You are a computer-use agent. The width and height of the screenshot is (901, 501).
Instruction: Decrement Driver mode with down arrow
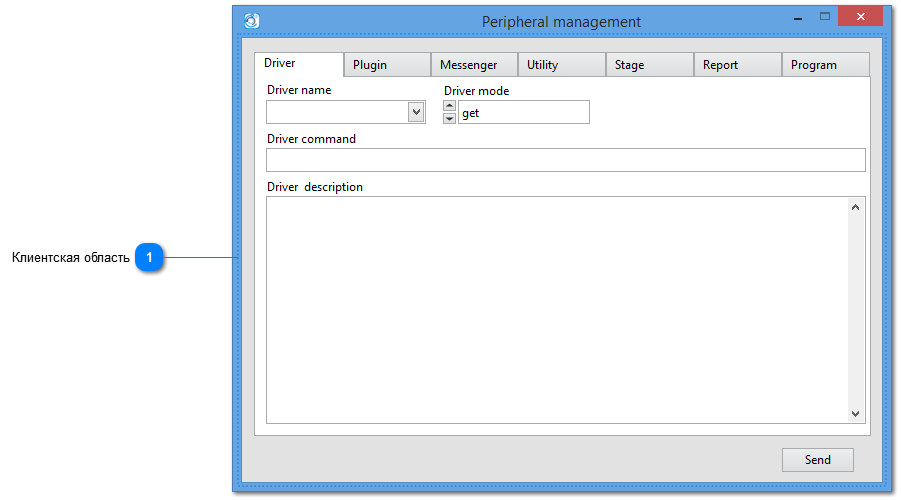pos(449,118)
